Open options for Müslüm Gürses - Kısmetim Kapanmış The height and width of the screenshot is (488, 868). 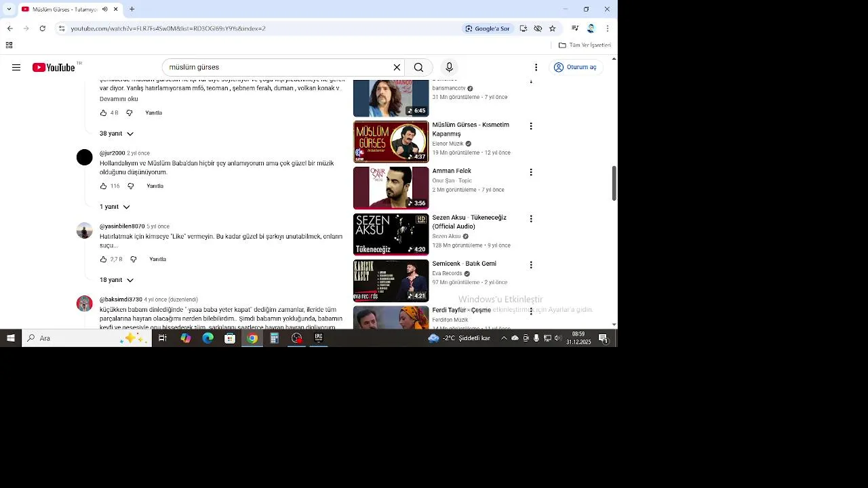[531, 126]
